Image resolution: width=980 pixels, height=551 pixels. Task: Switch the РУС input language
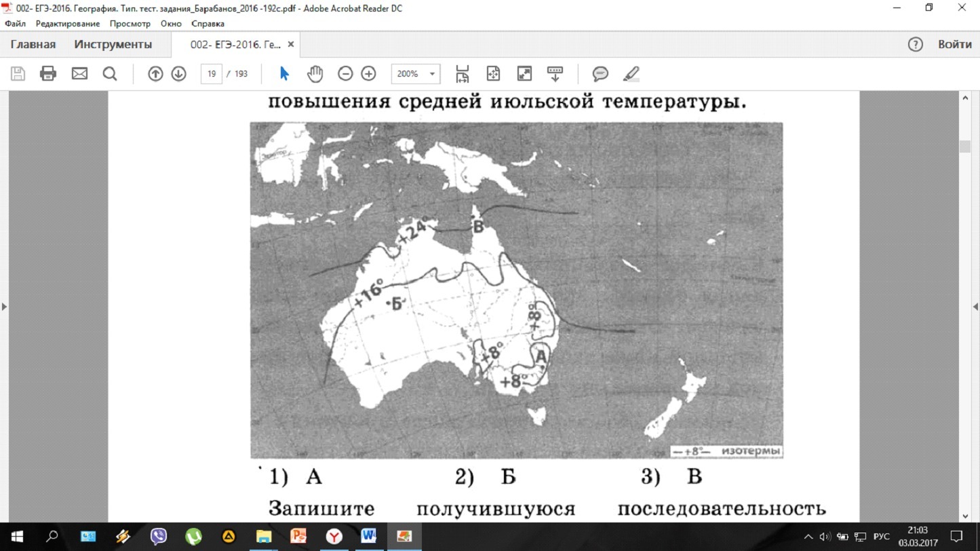881,537
